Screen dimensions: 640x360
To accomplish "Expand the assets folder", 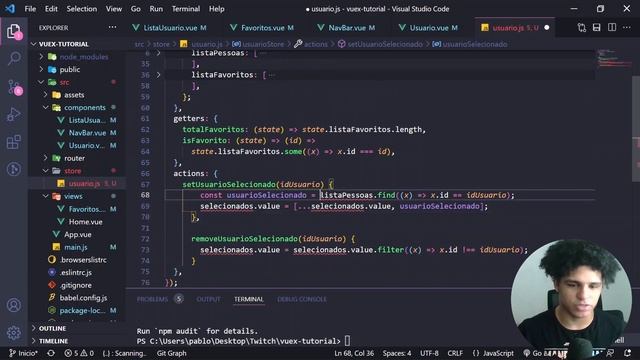I will 46,95.
